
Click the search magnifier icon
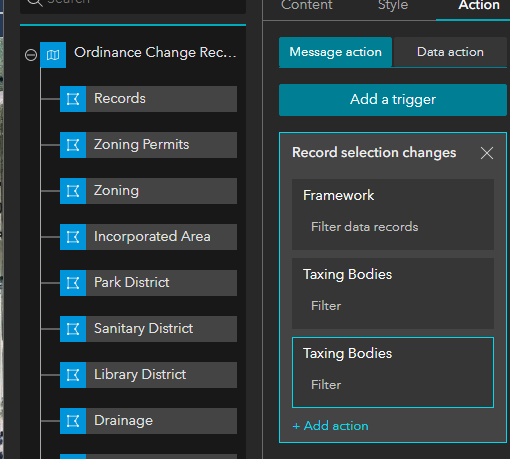[x=35, y=2]
